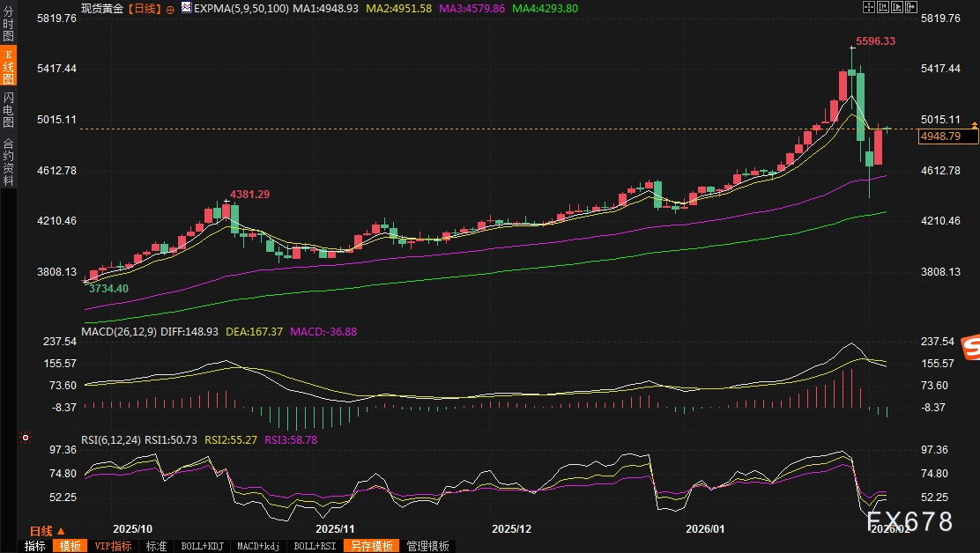Click the orange bell marker at price axis

974,124
